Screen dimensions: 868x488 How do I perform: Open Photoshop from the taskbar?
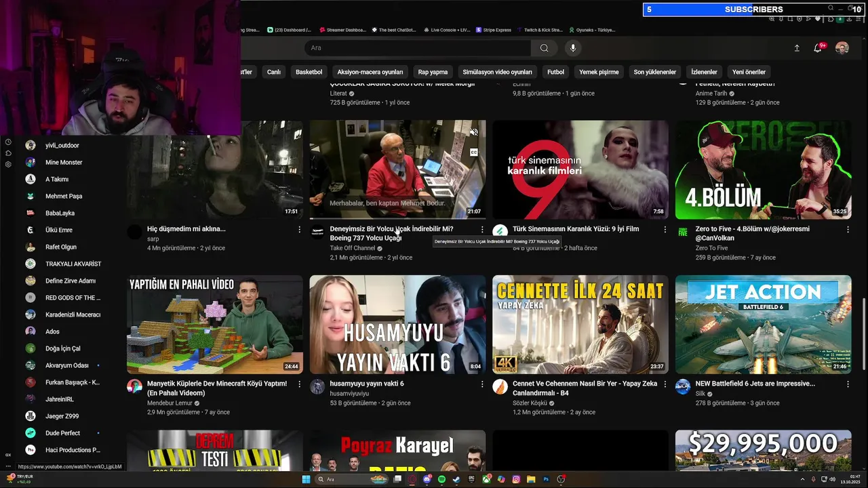[x=546, y=479]
